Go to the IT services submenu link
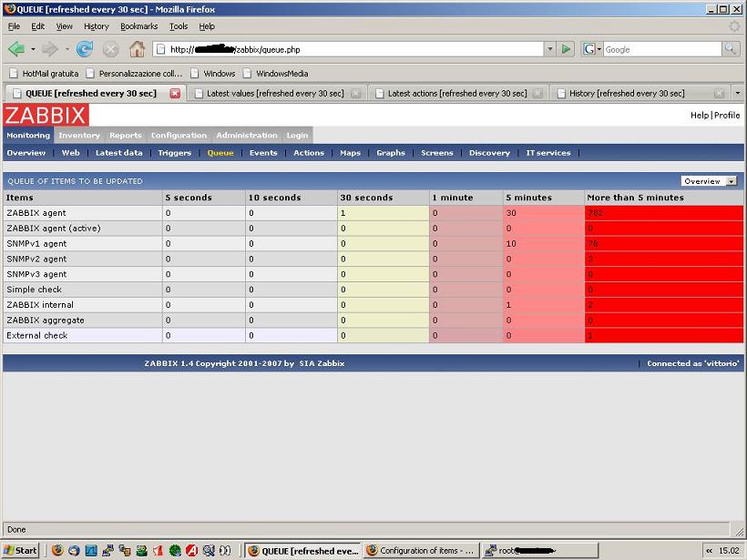 coord(548,153)
